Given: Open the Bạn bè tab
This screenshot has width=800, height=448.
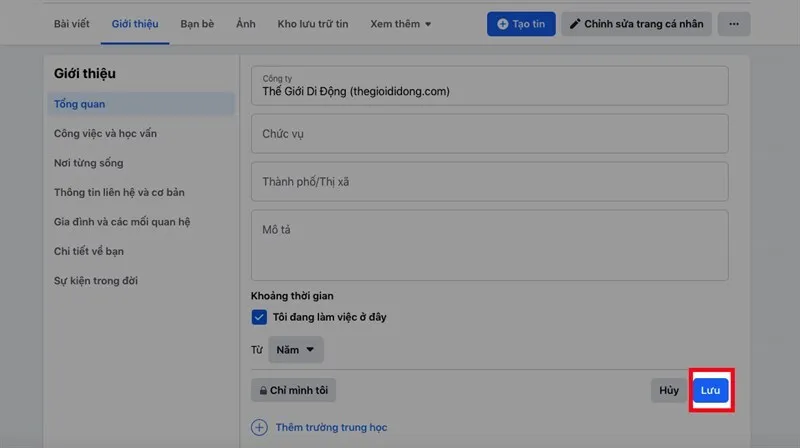Looking at the screenshot, I should click(x=195, y=23).
